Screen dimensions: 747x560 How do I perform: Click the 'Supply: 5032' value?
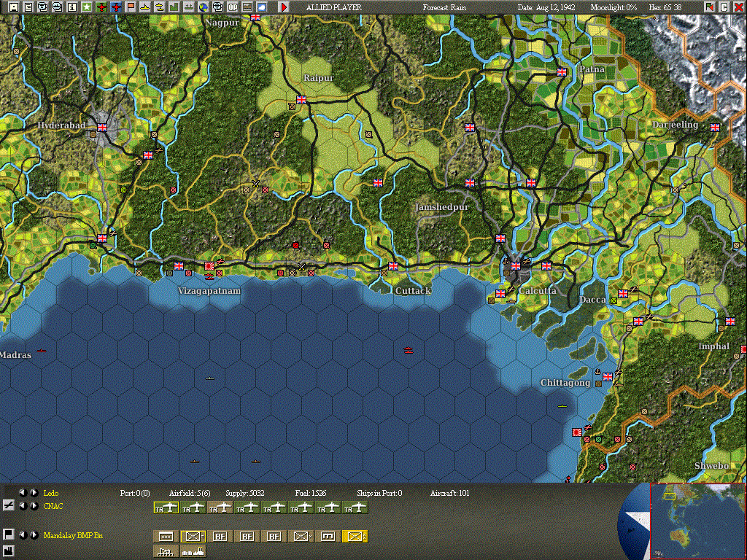pos(245,493)
